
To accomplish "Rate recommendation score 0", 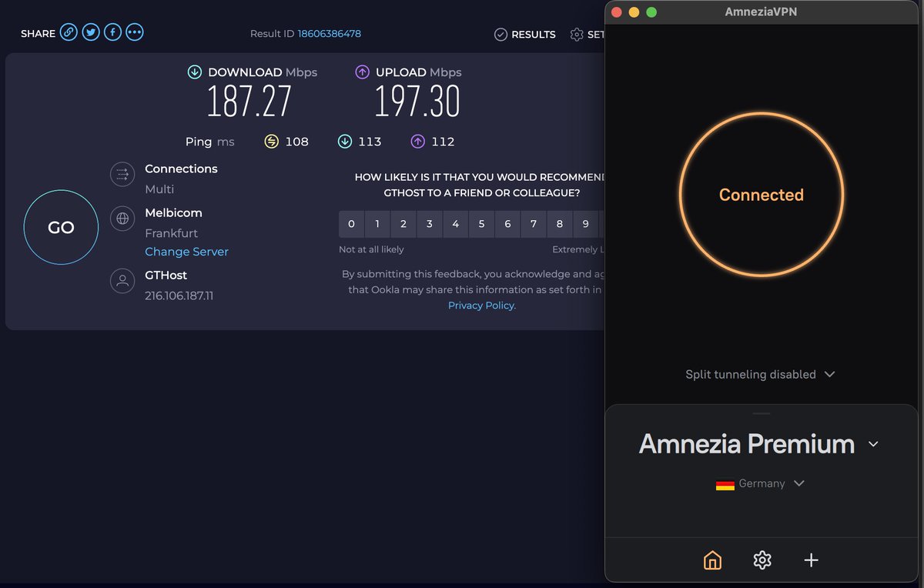I will 351,224.
